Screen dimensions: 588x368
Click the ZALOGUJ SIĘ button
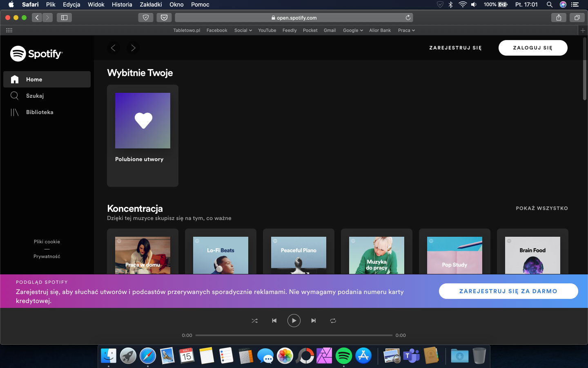click(x=533, y=48)
